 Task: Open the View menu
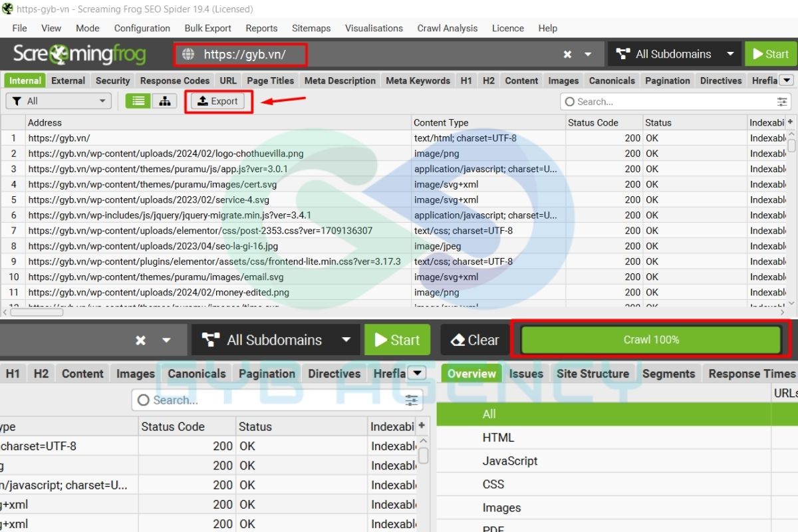click(51, 28)
